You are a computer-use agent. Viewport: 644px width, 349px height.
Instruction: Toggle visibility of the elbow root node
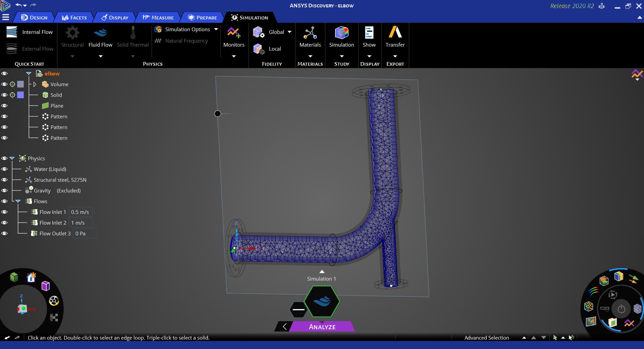(x=4, y=73)
